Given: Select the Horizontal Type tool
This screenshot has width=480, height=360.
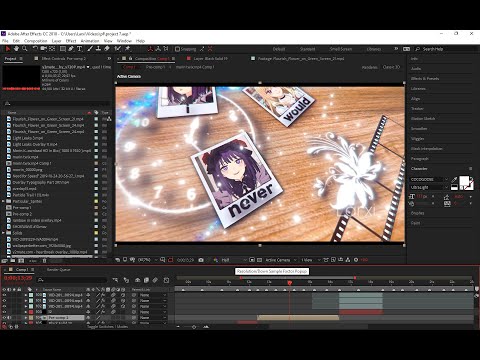Looking at the screenshot, I should coord(79,49).
